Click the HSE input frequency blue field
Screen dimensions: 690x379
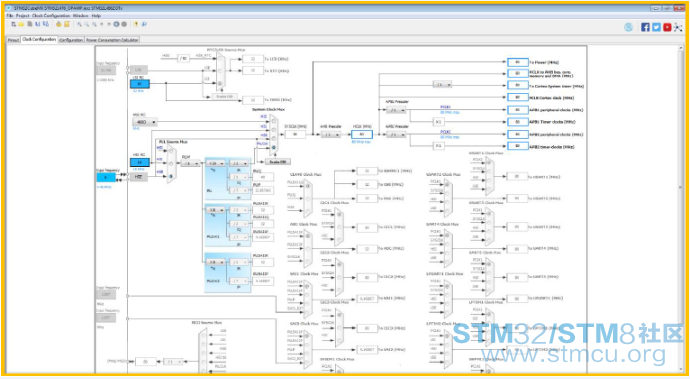tap(106, 177)
